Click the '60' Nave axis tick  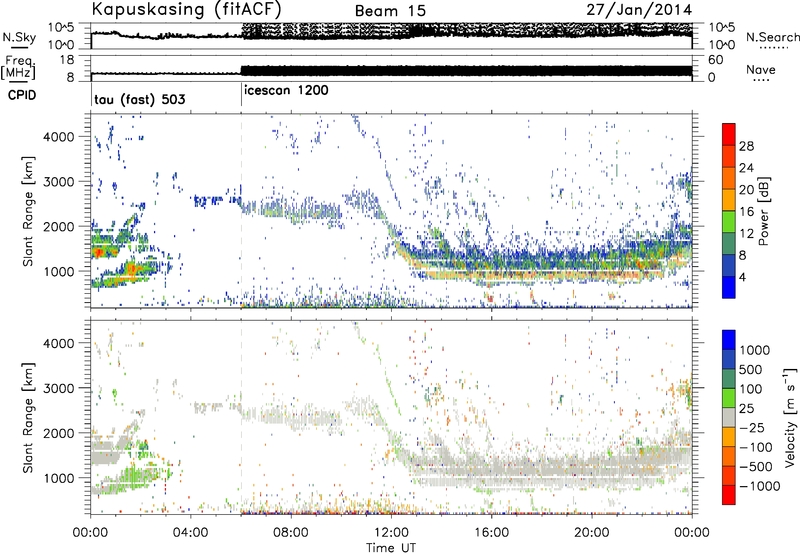point(716,60)
